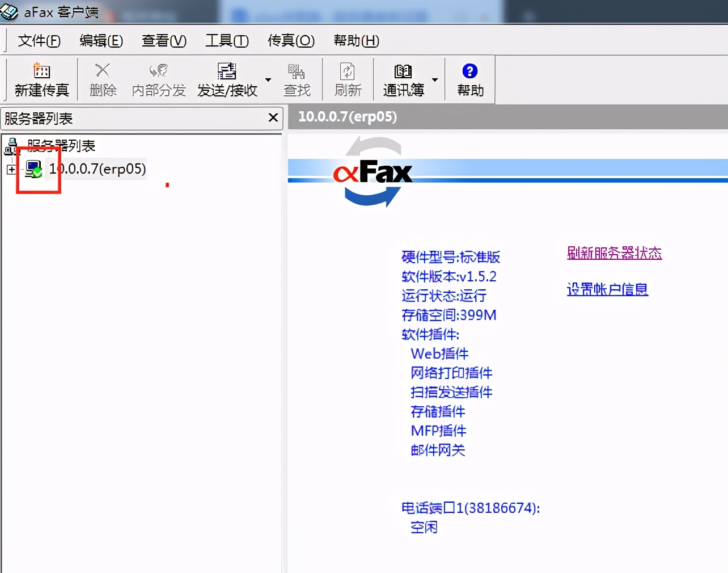Click the 电话端口1(38186674) text

(471, 508)
